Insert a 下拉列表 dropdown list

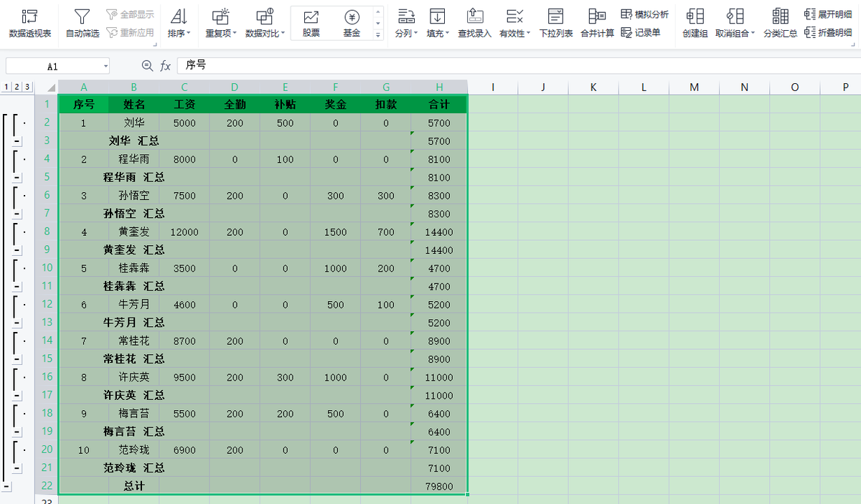[x=556, y=24]
